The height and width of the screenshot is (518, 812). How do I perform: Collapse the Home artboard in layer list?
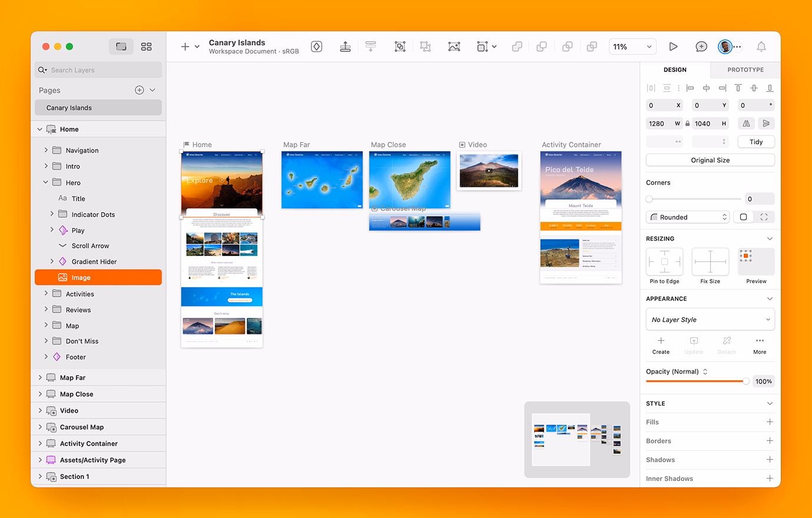click(40, 129)
